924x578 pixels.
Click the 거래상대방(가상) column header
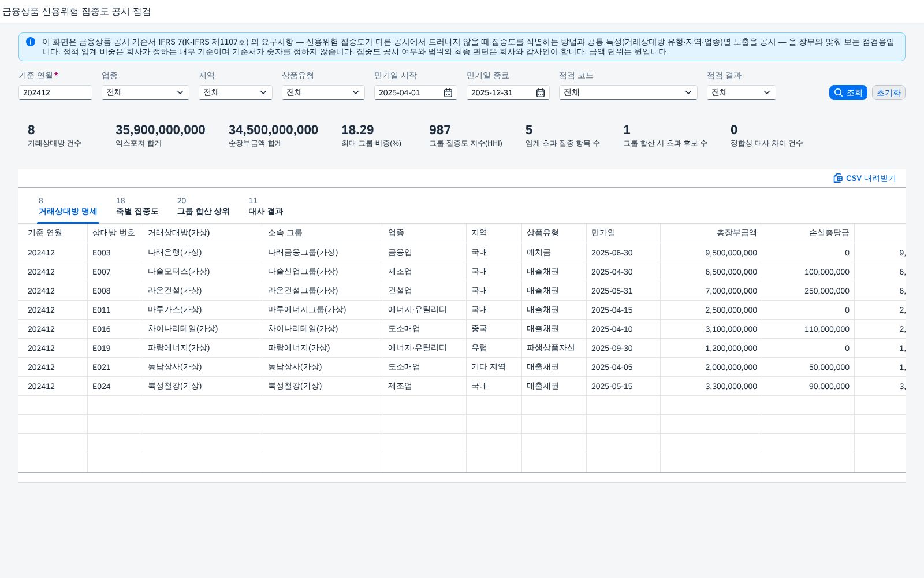click(203, 233)
